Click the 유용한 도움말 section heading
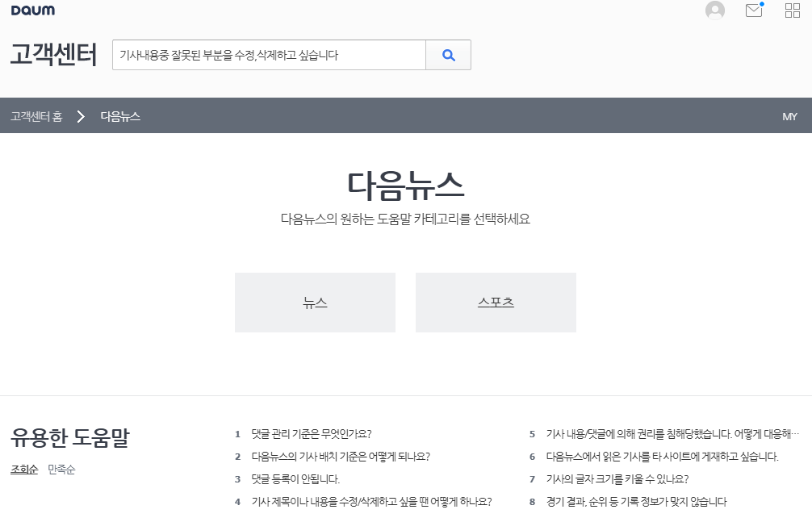The width and height of the screenshot is (812, 522). pos(70,437)
